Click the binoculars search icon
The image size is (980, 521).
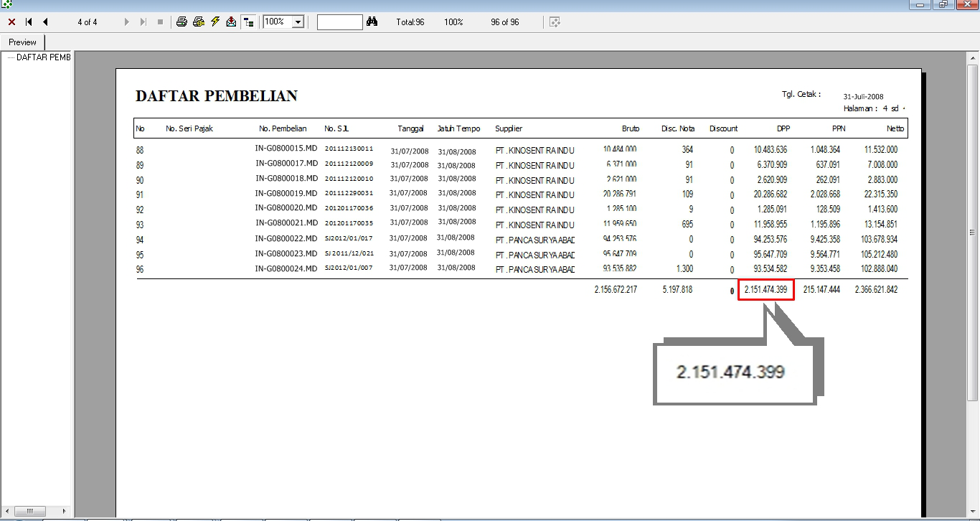point(372,22)
